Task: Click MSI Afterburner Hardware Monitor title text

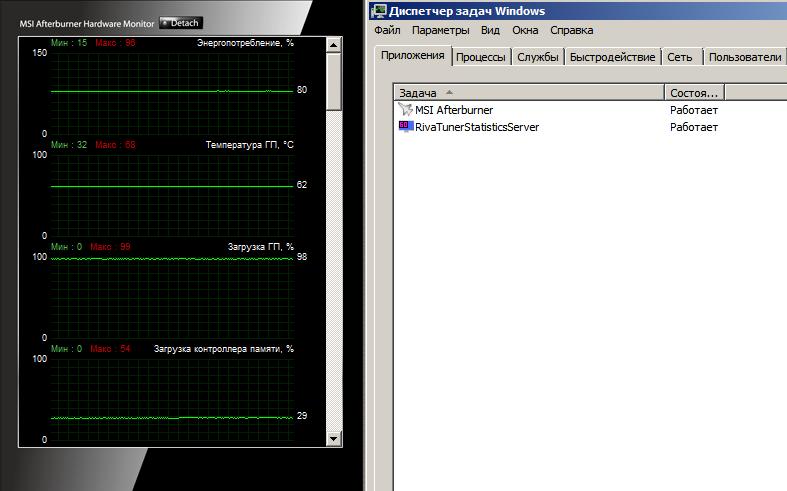Action: [x=87, y=24]
